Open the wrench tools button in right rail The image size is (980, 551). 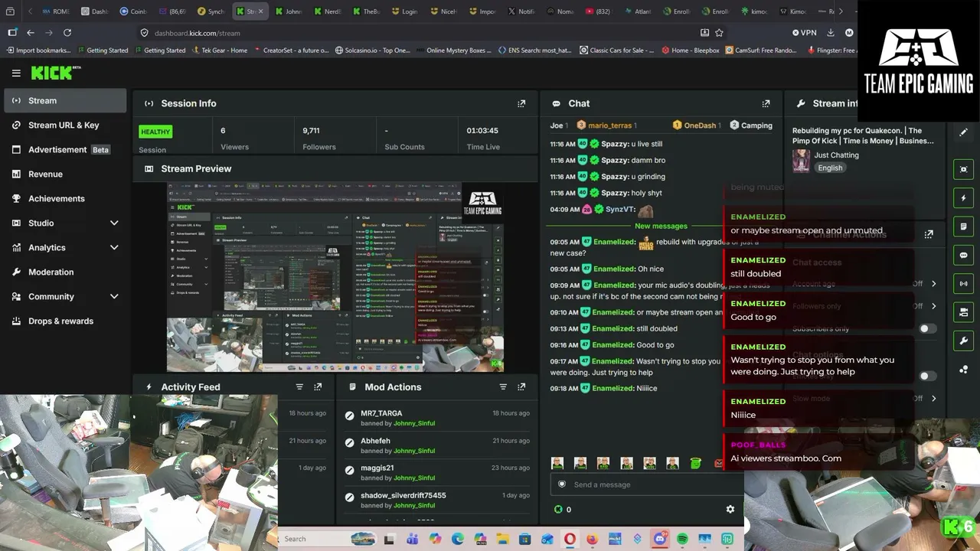tap(963, 341)
